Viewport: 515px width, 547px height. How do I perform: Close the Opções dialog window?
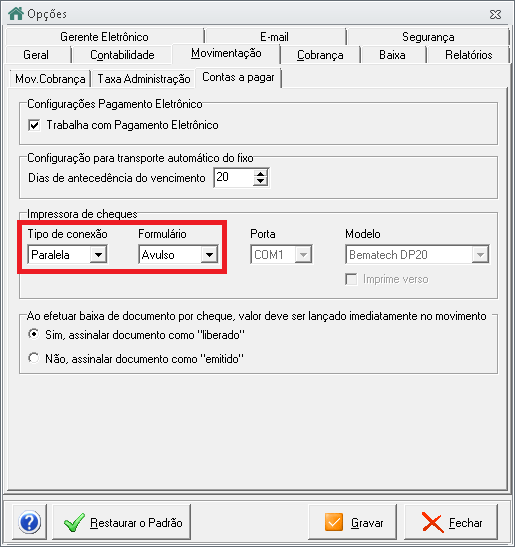495,14
